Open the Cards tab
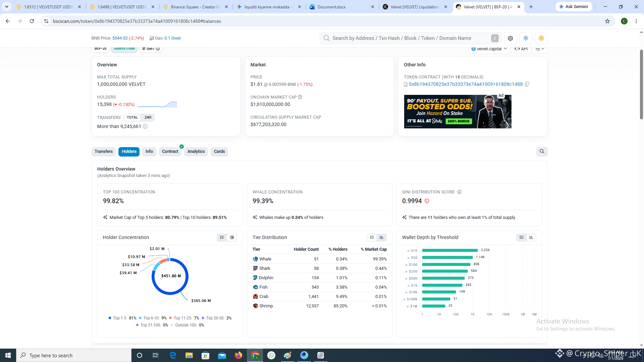 click(x=219, y=152)
